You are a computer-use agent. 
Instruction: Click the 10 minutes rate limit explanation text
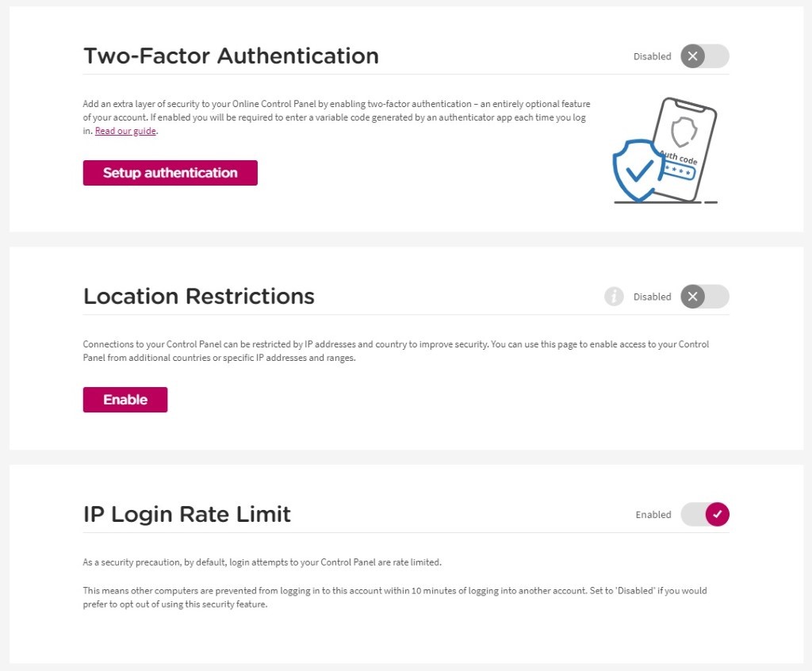(x=395, y=597)
